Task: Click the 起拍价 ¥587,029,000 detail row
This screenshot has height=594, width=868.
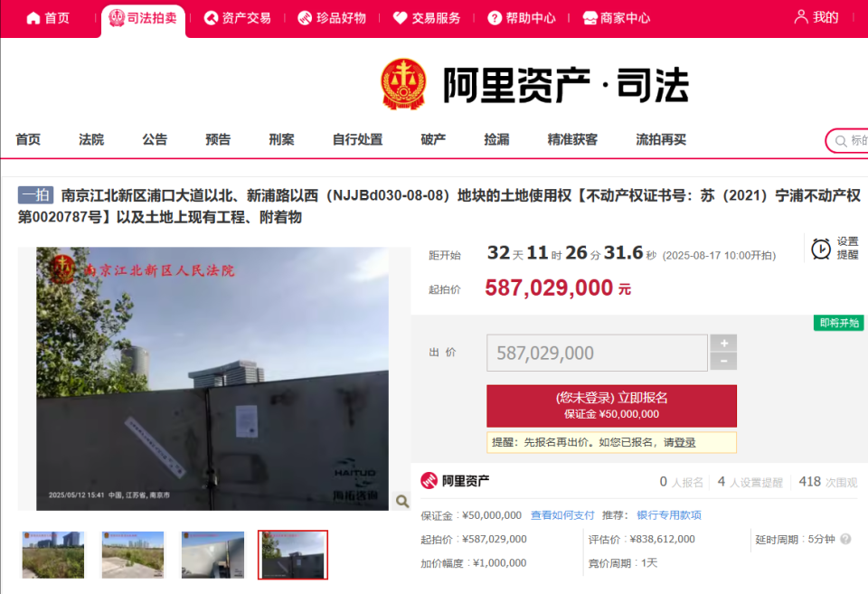Action: [x=473, y=539]
